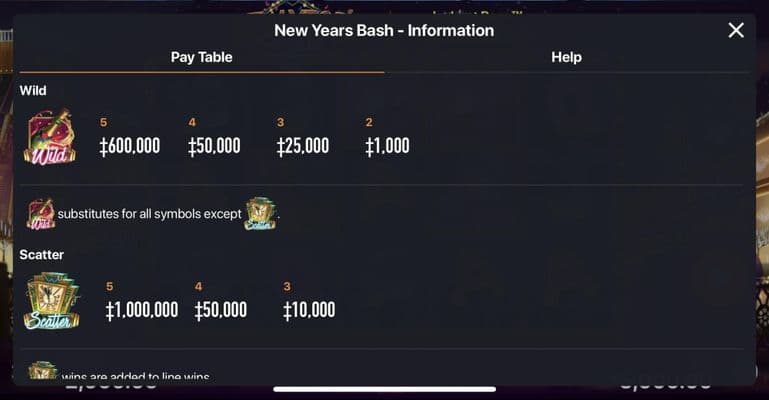769x400 pixels.
Task: Select the Pay Table tab
Action: (x=201, y=57)
